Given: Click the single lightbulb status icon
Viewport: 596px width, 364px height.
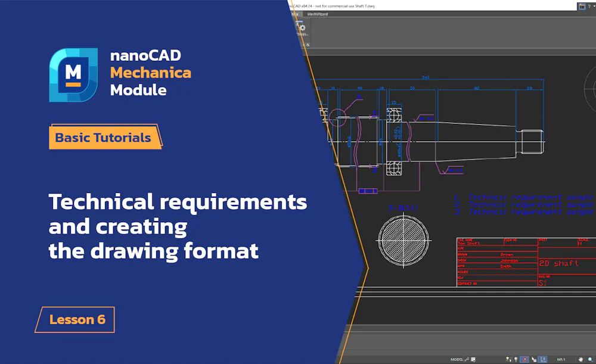Looking at the screenshot, I should [x=516, y=359].
